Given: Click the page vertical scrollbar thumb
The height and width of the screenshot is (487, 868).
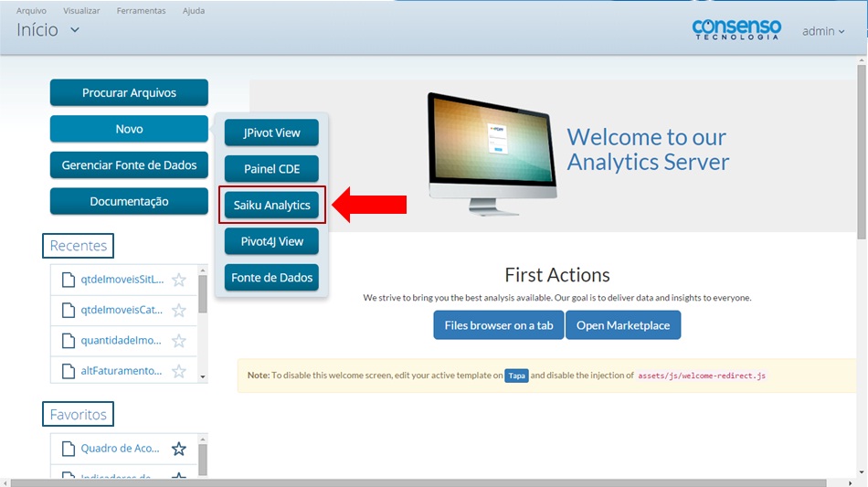Looking at the screenshot, I should pos(862,151).
